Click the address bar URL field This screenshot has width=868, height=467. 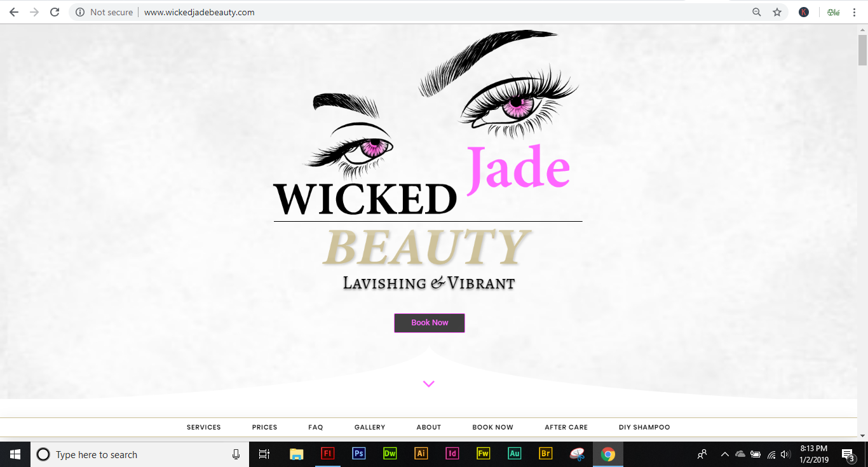(x=381, y=12)
